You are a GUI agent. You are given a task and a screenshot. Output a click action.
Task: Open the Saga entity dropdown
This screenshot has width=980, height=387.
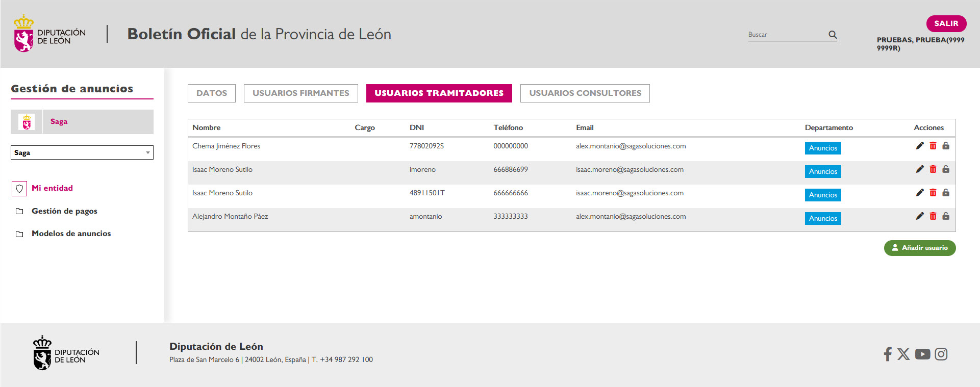pyautogui.click(x=82, y=152)
